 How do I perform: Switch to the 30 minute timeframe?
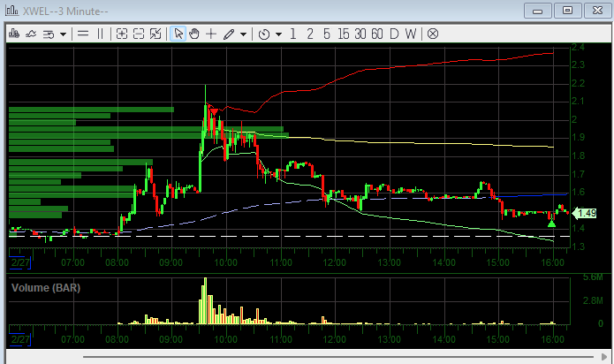coord(360,34)
